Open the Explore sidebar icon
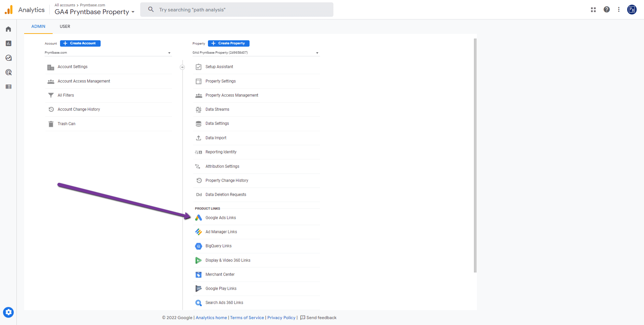Viewport: 644px width, 325px height. point(8,58)
